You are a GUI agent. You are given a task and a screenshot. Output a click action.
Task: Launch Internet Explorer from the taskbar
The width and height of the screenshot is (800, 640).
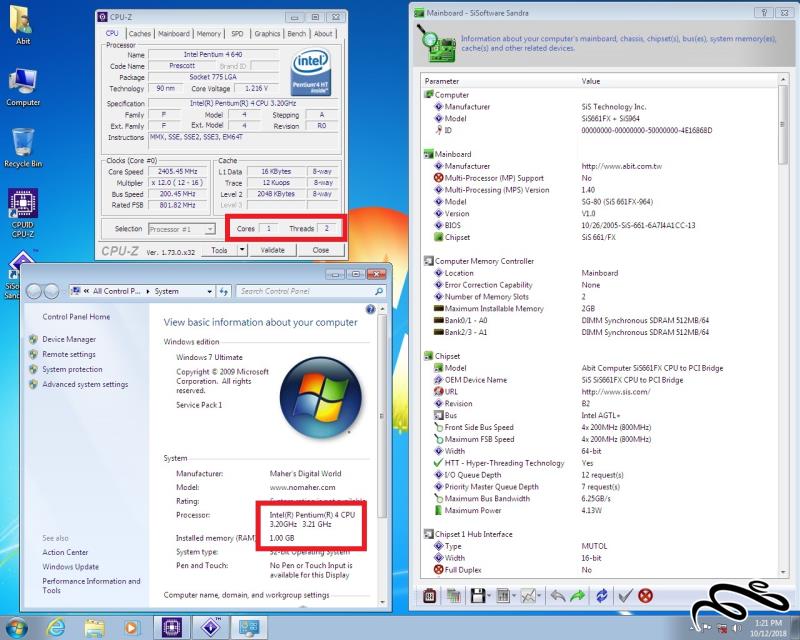pyautogui.click(x=55, y=628)
